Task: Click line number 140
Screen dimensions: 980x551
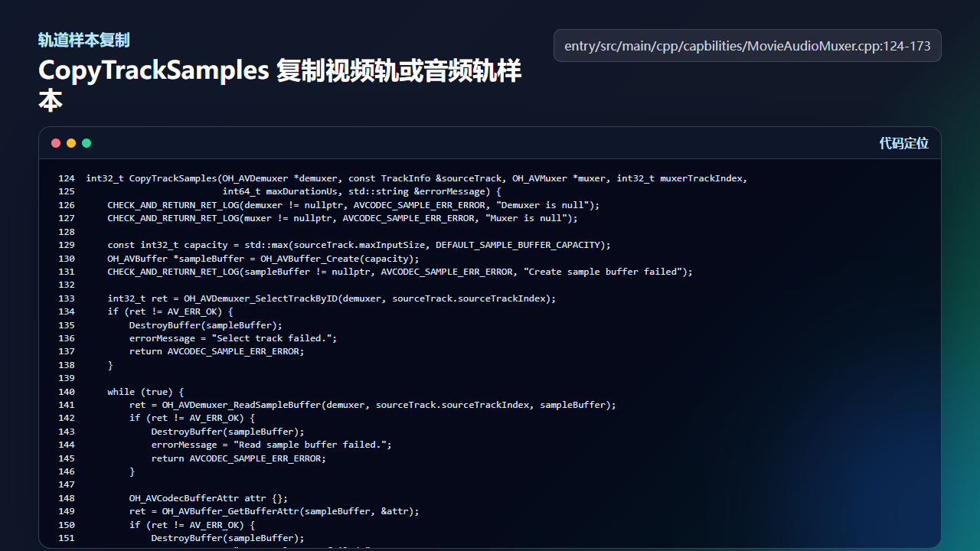Action: click(x=67, y=392)
